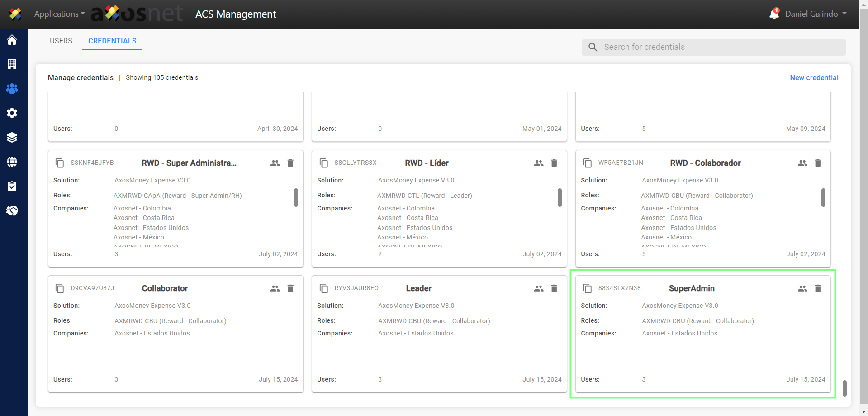Open the home icon in sidebar
868x416 pixels.
(12, 40)
